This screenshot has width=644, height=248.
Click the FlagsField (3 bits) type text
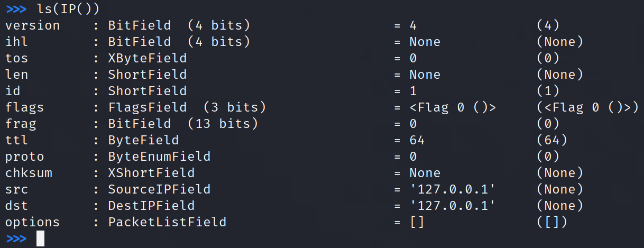187,107
